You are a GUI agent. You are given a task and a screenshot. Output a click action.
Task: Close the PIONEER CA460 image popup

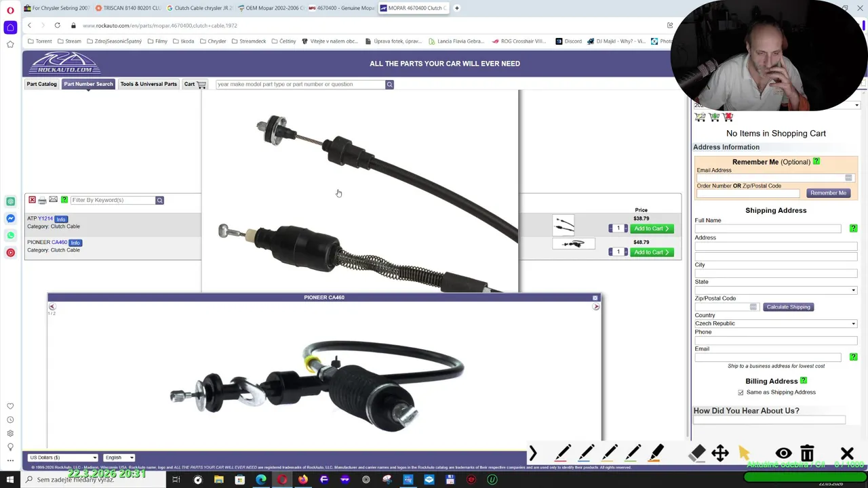[x=595, y=298]
